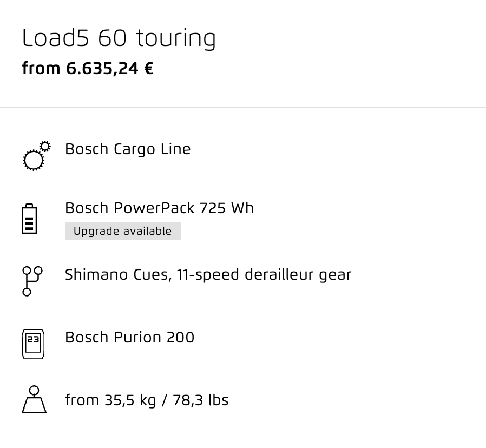This screenshot has height=448, width=486.
Task: Open the Upgrade available badge
Action: [x=123, y=231]
